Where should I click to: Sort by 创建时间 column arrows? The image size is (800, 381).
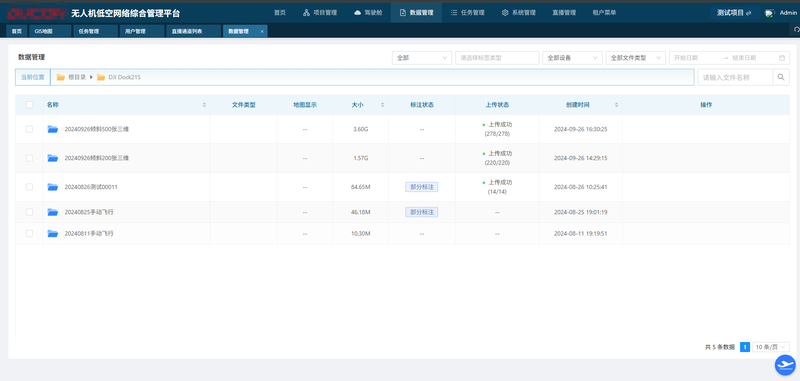coord(616,105)
